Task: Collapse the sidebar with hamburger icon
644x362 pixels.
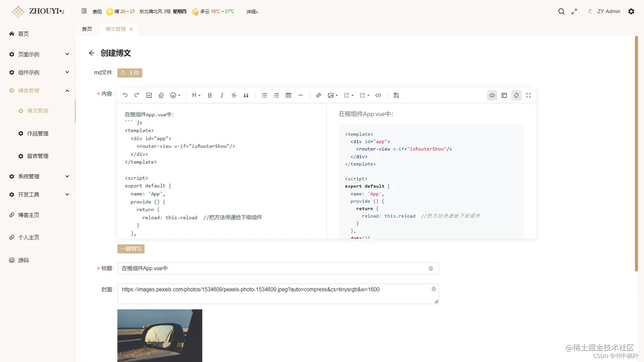Action: click(x=84, y=11)
